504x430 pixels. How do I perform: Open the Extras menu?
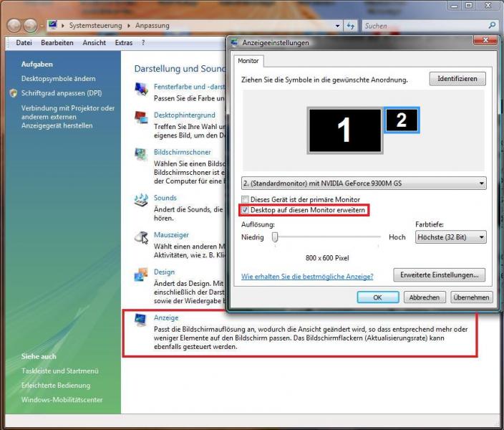pos(124,43)
